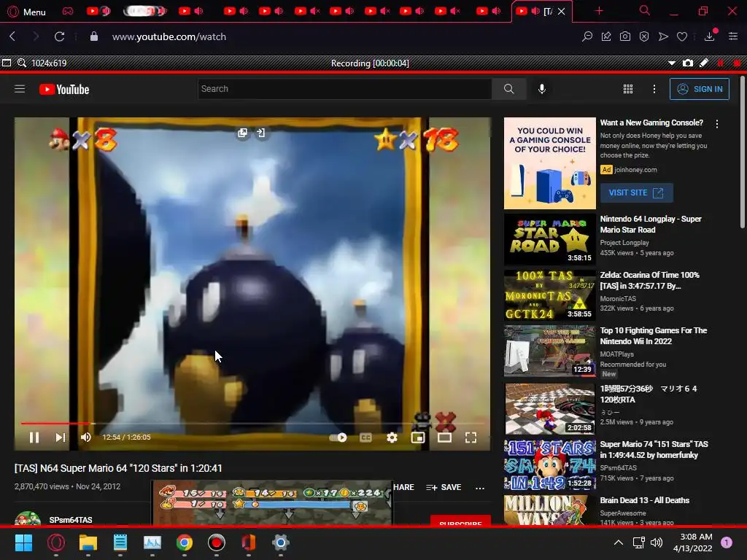
Task: Open Super Mario 74 151 Stars video
Action: tap(654, 449)
